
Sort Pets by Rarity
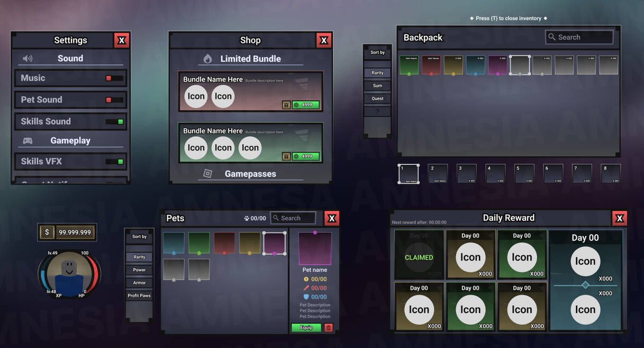[x=139, y=257]
